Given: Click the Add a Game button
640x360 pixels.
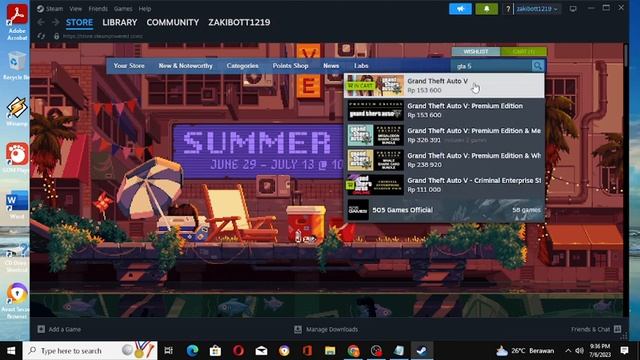Looking at the screenshot, I should [x=60, y=329].
